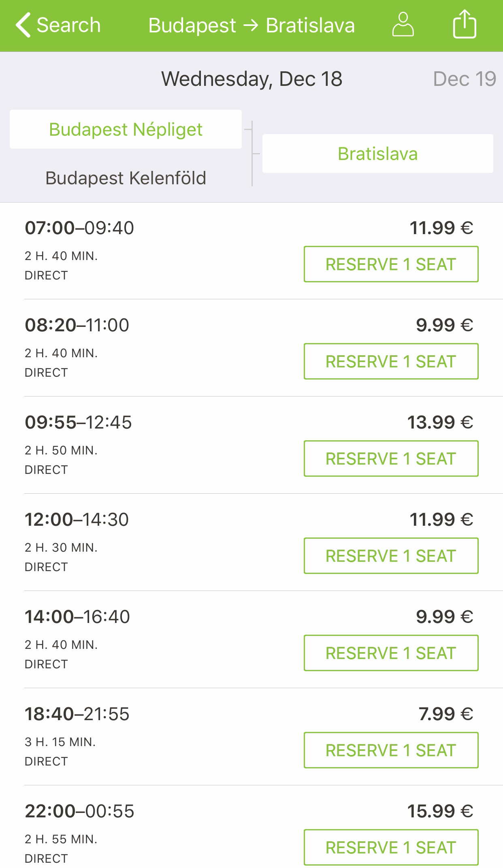Select Budapest Kelenföld departure station
This screenshot has width=503, height=868.
click(x=126, y=178)
